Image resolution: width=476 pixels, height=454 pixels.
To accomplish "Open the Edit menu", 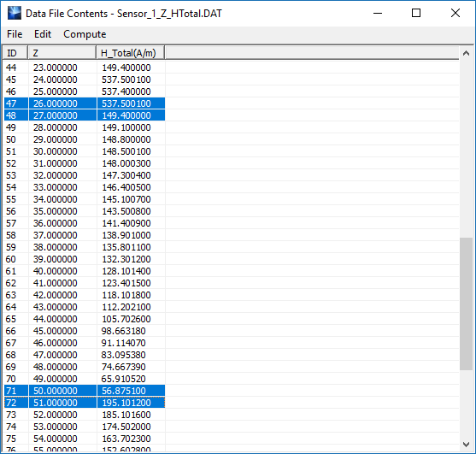I will (43, 34).
